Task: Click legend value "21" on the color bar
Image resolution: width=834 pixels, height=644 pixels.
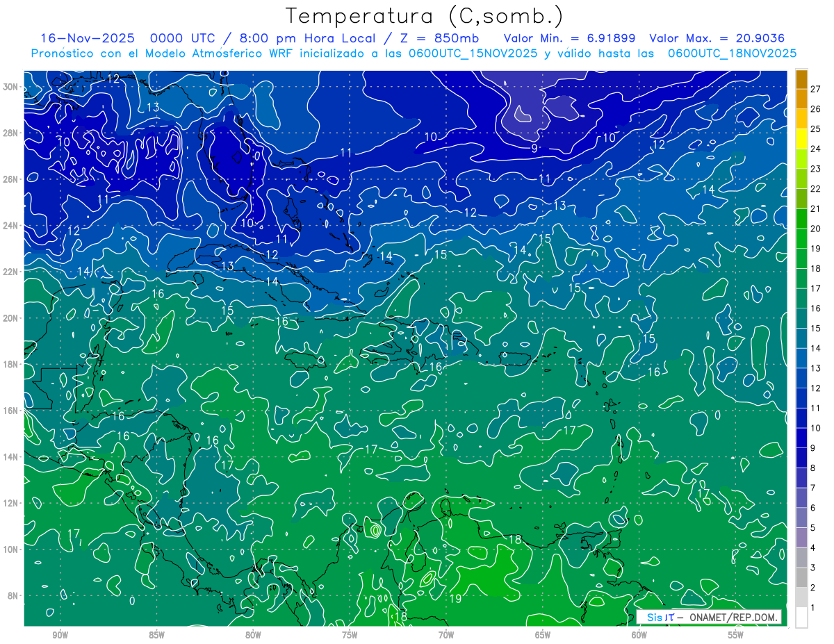Action: coord(816,208)
